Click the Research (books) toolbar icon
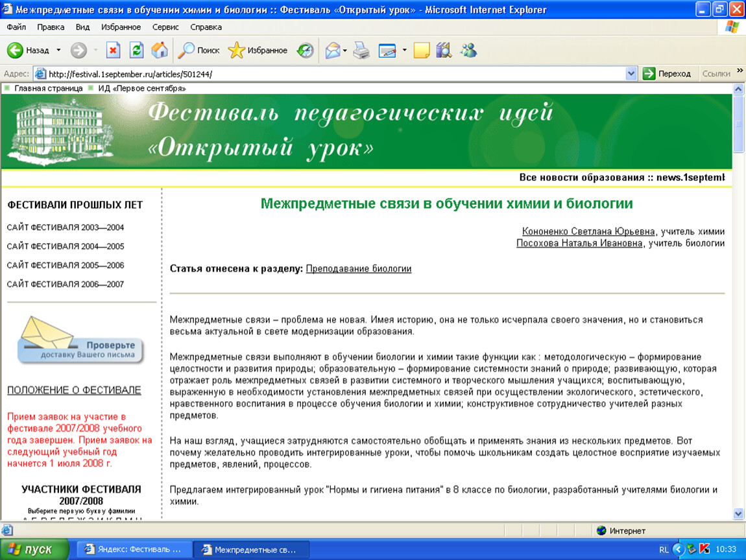The width and height of the screenshot is (746, 560). pos(444,51)
